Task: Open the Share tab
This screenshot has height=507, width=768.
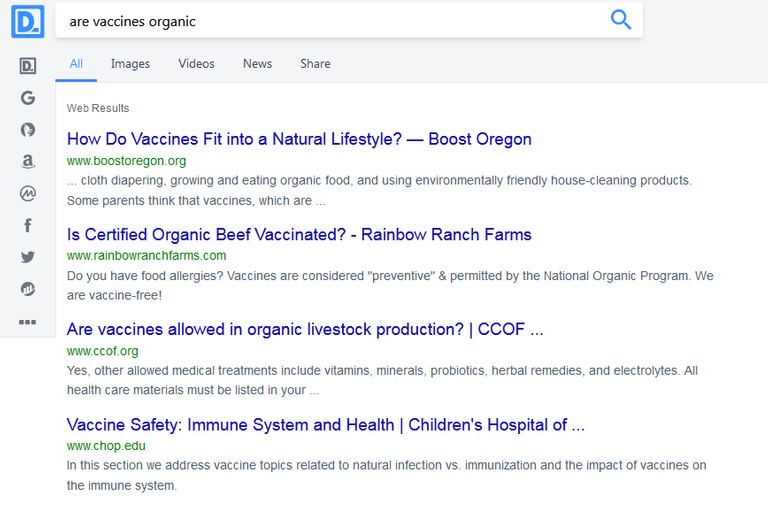Action: tap(315, 64)
